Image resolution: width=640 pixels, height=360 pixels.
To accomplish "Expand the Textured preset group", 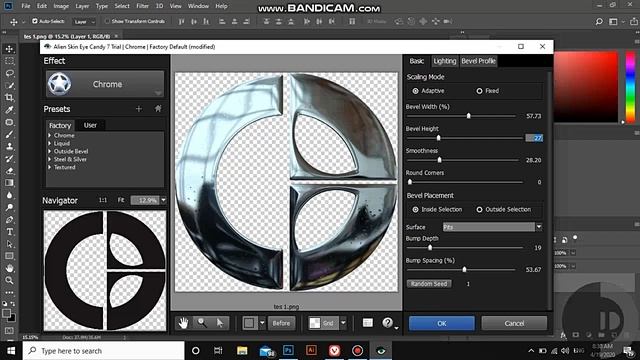I will [x=50, y=167].
